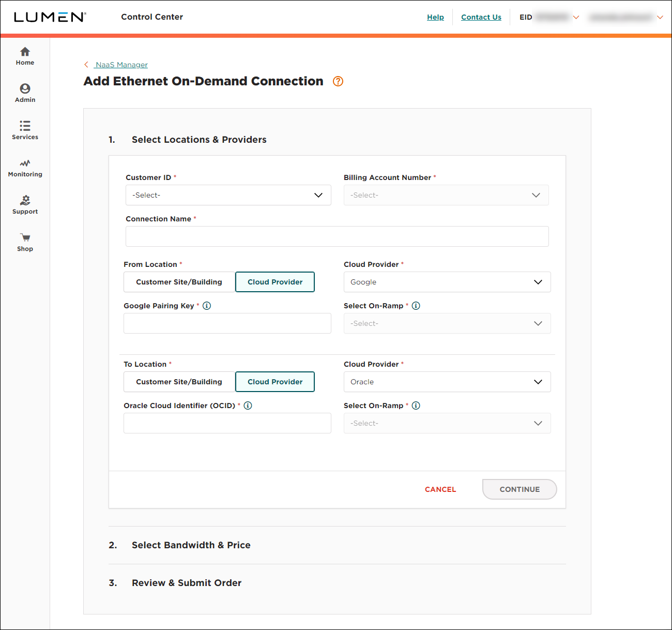Expand the EID account dropdown
The width and height of the screenshot is (672, 630).
pyautogui.click(x=576, y=17)
